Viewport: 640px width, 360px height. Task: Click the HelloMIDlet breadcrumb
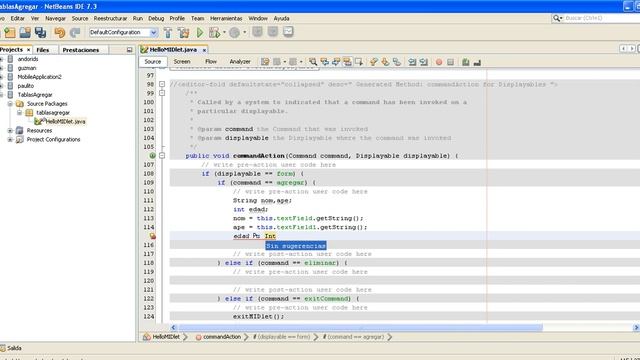coord(162,337)
